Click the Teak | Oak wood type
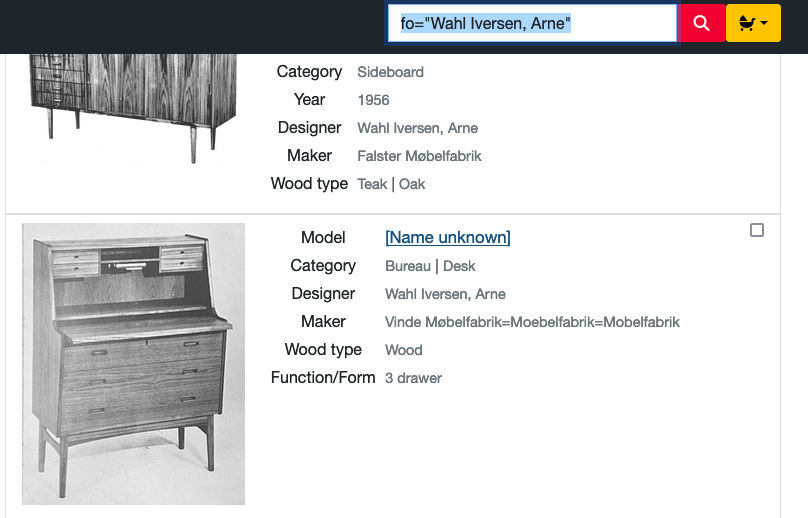 click(391, 184)
